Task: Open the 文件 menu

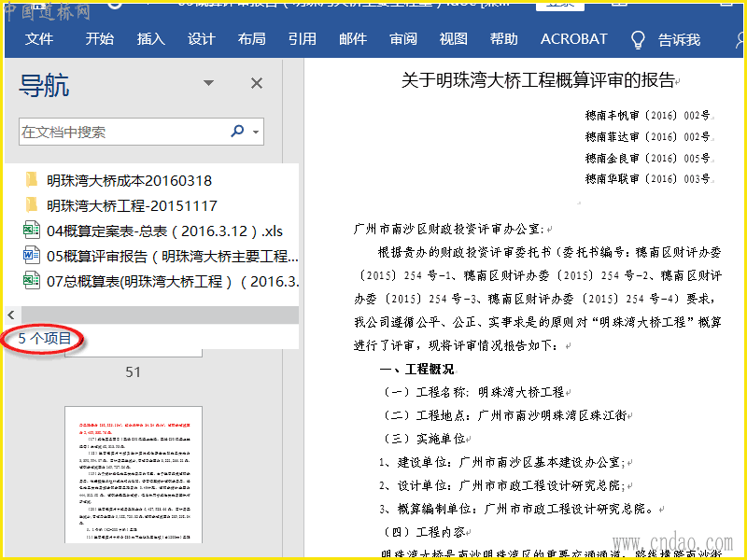Action: pos(39,39)
